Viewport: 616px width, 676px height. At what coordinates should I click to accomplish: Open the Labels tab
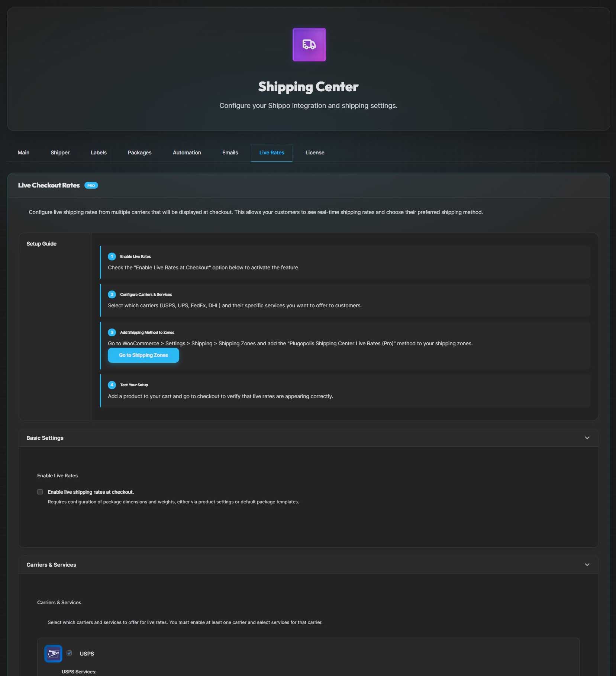[99, 153]
